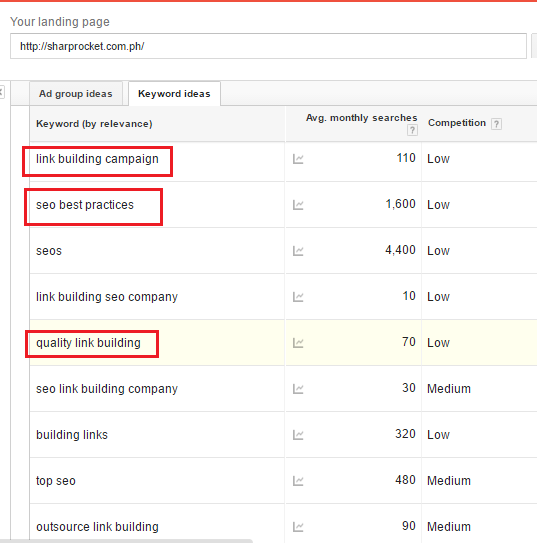Click trend chart icon in seos row
This screenshot has width=540, height=543.
point(298,251)
